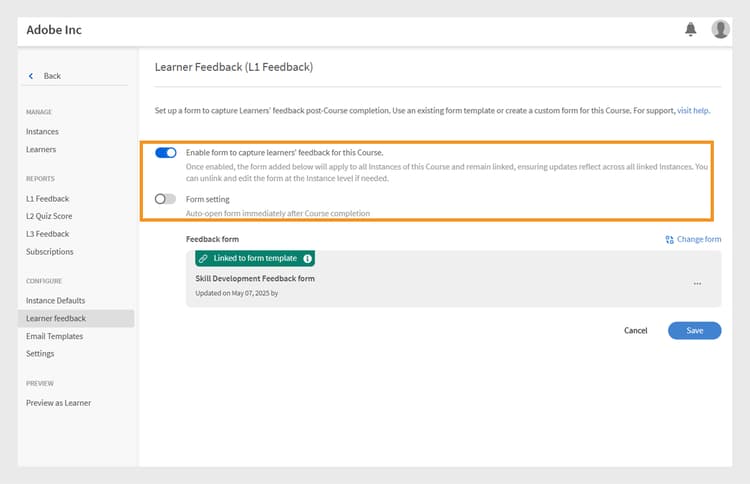Open the notifications bell icon

point(690,29)
